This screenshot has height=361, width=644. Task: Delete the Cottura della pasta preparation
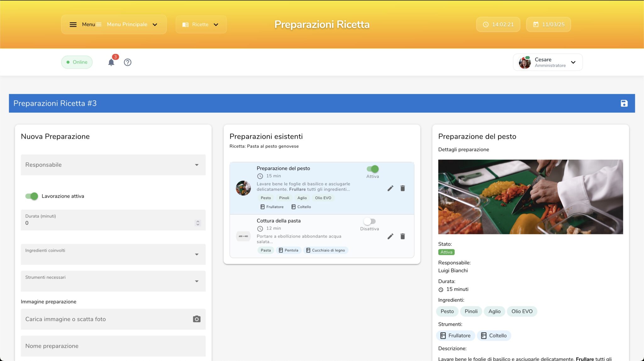pos(402,236)
